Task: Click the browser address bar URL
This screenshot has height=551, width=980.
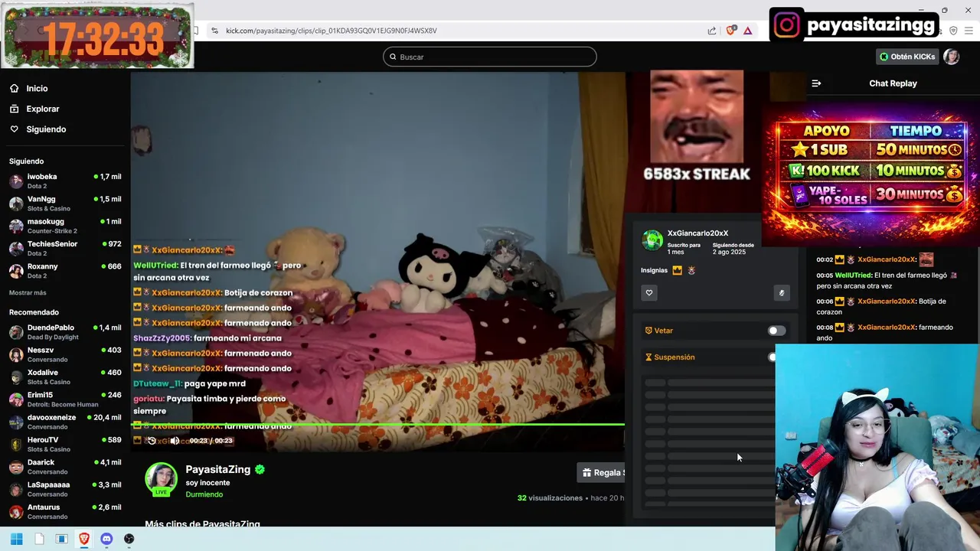Action: pos(332,31)
